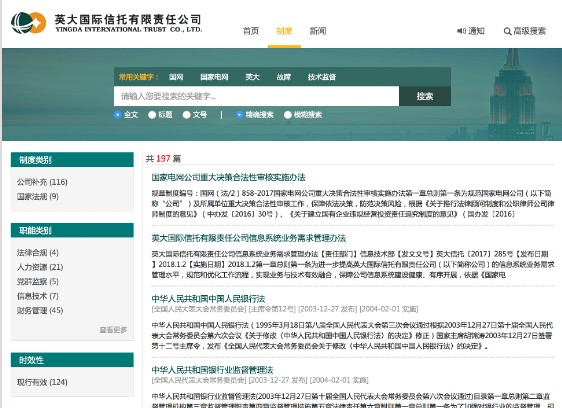Click the 通知 speaker icon
The width and height of the screenshot is (562, 408).
pyautogui.click(x=461, y=31)
